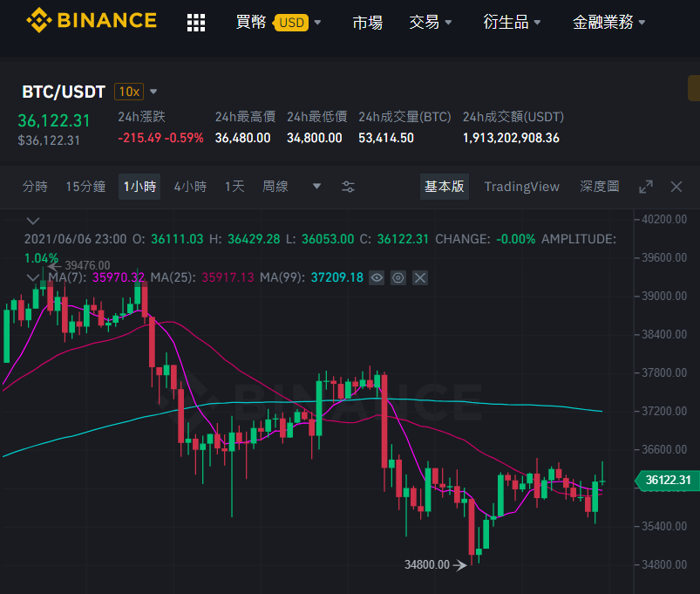Click the 24h成交額 value 1,913,202,908.36
This screenshot has height=594, width=700.
pyautogui.click(x=511, y=138)
